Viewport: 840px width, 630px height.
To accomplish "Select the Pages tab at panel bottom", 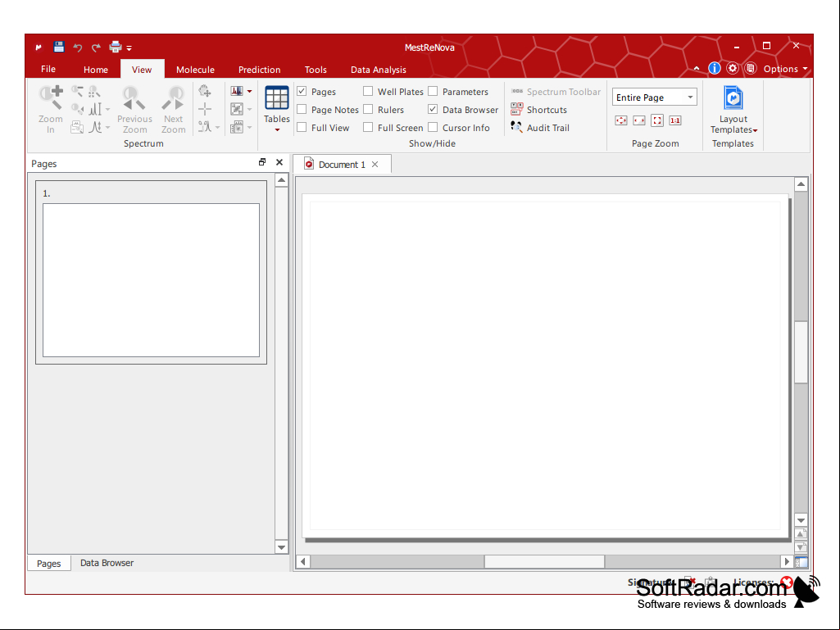I will 48,564.
